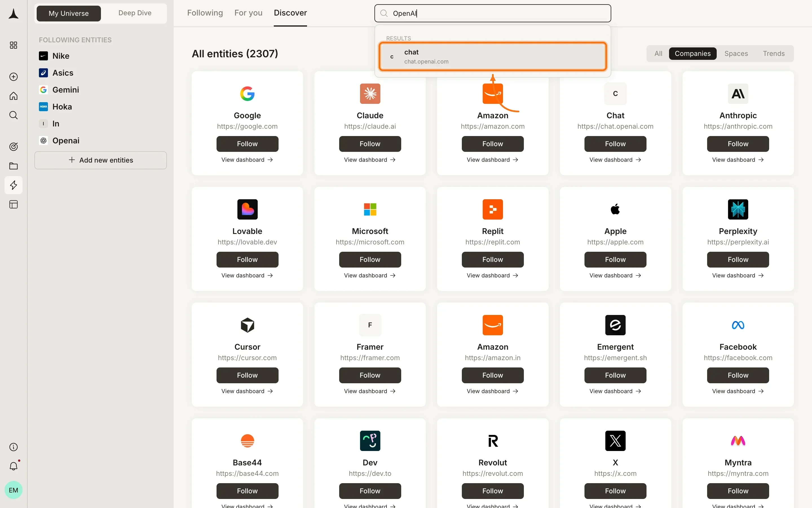Screen dimensions: 812x508
Task: Go to the Home icon in sidebar
Action: tap(14, 96)
